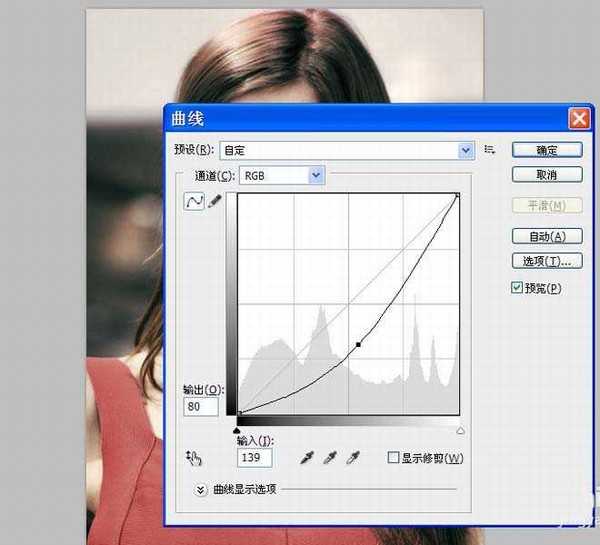Image resolution: width=600 pixels, height=545 pixels.
Task: Open the preset options menu icon
Action: [490, 150]
